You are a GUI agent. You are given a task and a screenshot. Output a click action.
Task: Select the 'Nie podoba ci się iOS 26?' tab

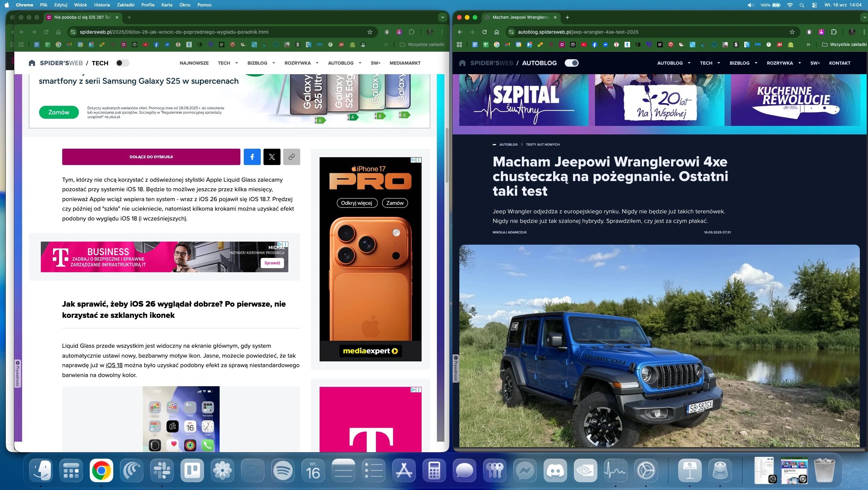tap(82, 17)
